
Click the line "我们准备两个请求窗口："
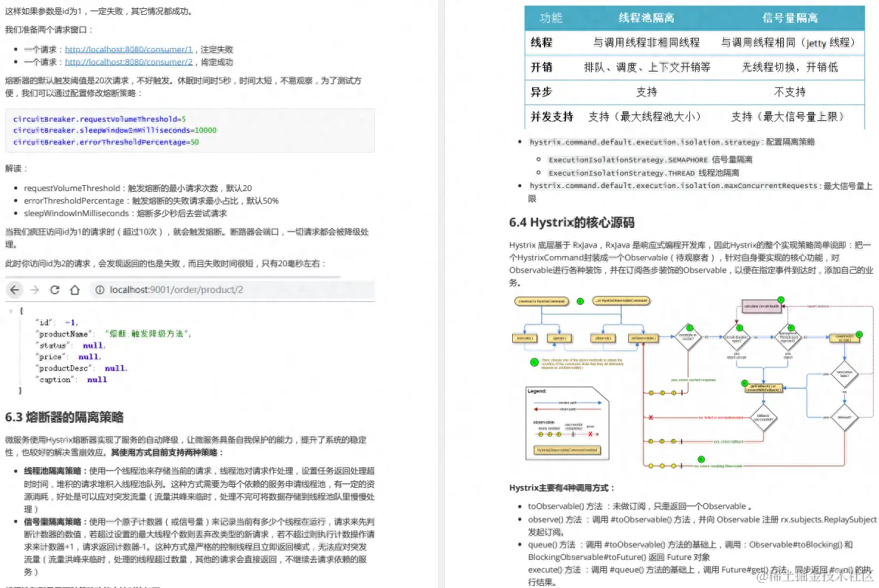click(49, 30)
